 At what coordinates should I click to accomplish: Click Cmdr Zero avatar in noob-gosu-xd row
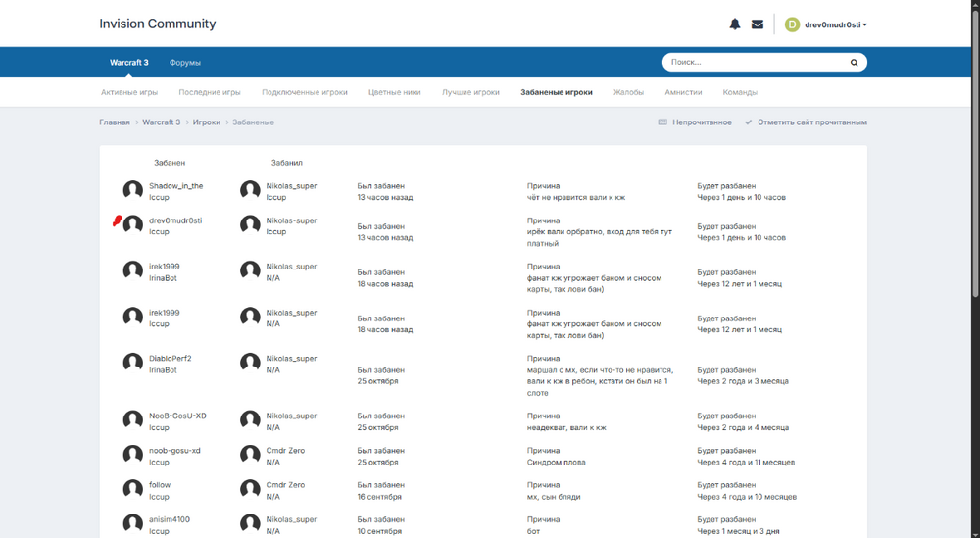tap(250, 455)
